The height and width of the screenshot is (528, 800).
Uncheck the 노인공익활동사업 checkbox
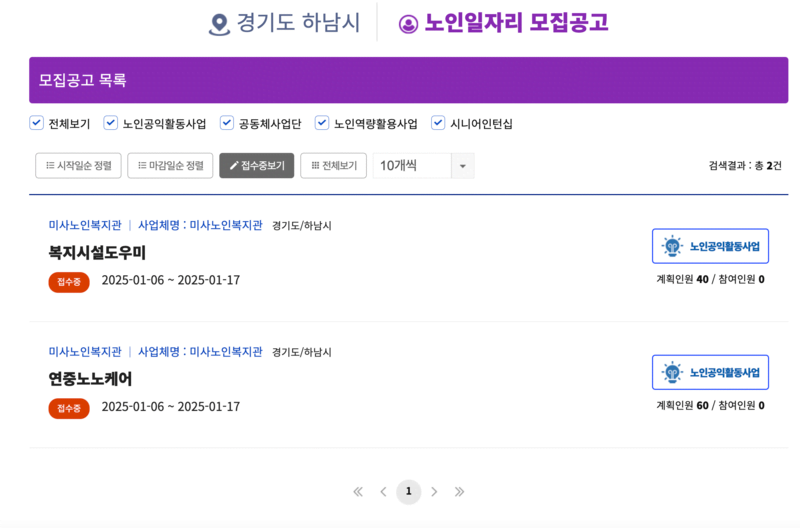(x=111, y=123)
